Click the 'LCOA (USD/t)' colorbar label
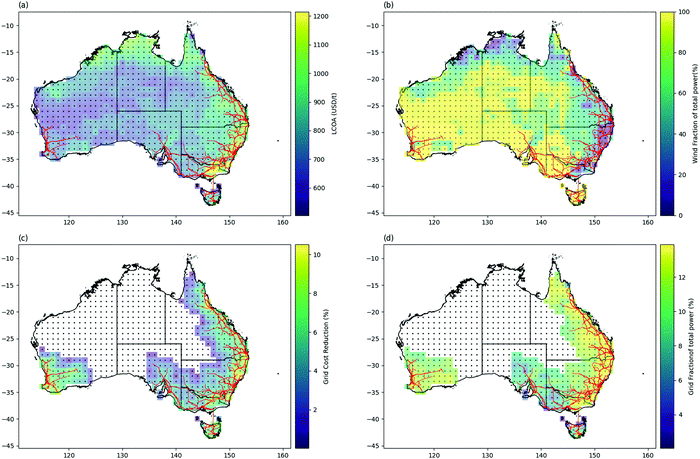This screenshot has width=700, height=459. click(335, 114)
